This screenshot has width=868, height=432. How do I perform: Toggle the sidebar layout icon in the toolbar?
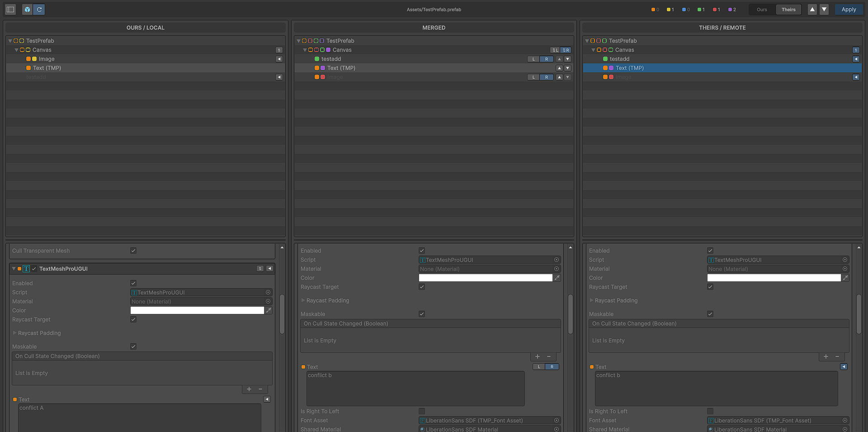click(x=10, y=9)
